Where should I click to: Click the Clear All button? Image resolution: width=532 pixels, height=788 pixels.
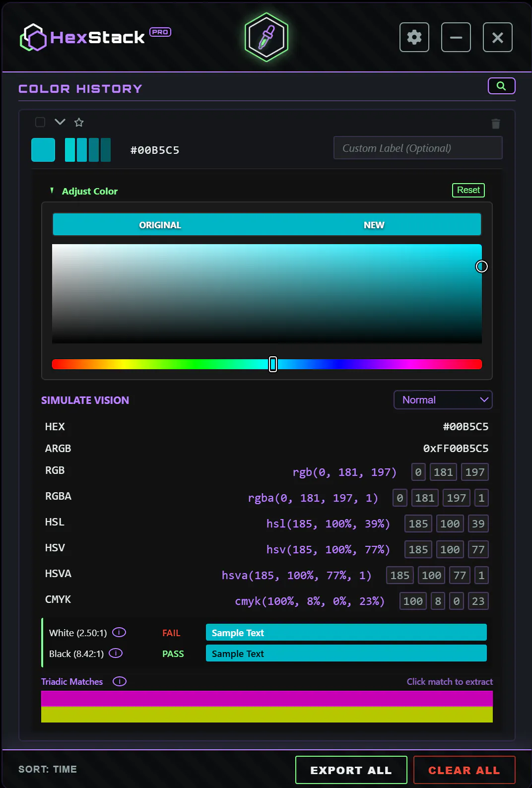[x=464, y=770]
